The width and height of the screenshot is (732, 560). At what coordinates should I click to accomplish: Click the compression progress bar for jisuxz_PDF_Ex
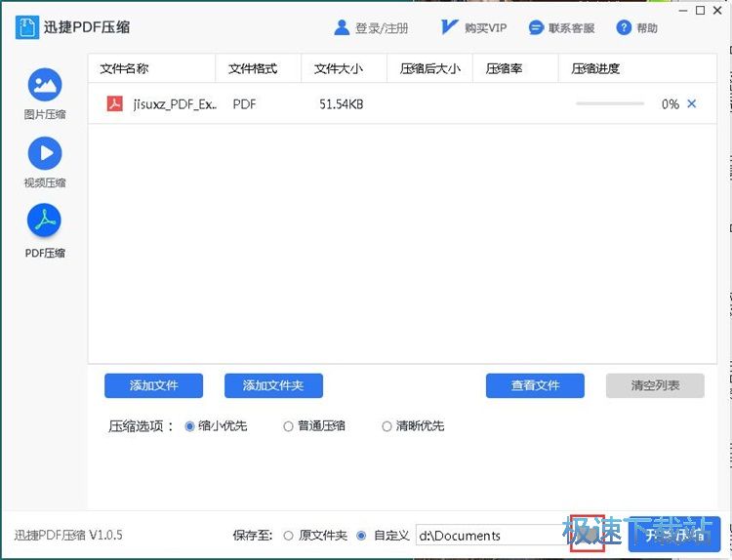(610, 103)
